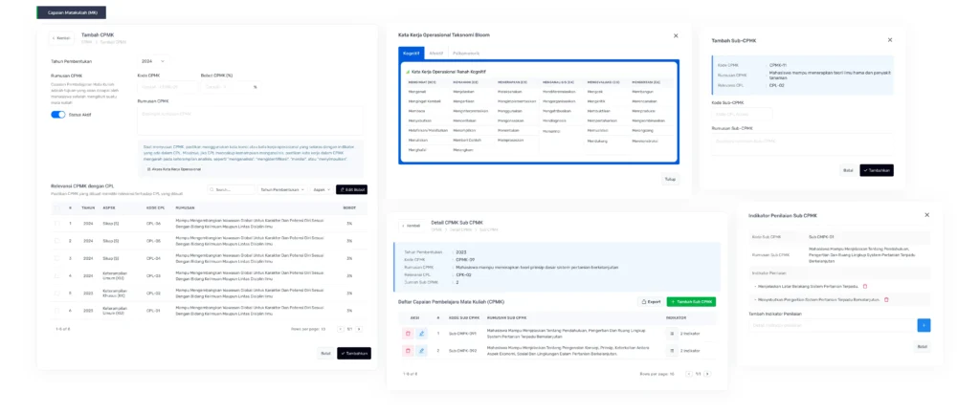Close the Indikator Penilaian Sub CPMK dialog
980x413 pixels.
click(926, 215)
